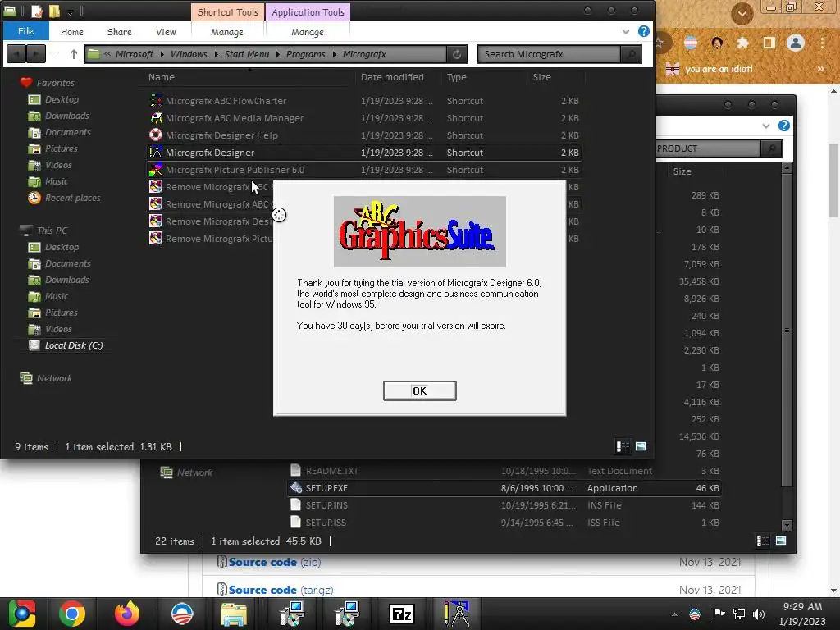Viewport: 840px width, 630px height.
Task: Open the Application Tools tab
Action: 308,11
